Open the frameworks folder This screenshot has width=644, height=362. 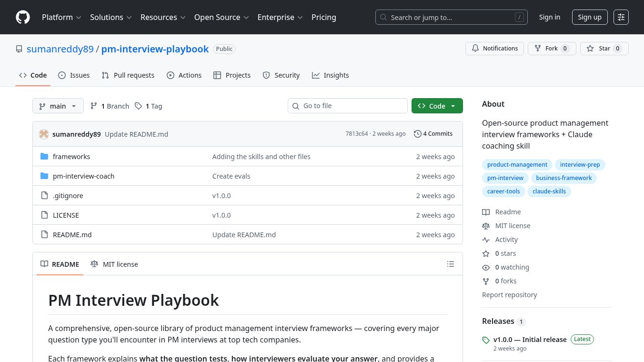(x=71, y=157)
